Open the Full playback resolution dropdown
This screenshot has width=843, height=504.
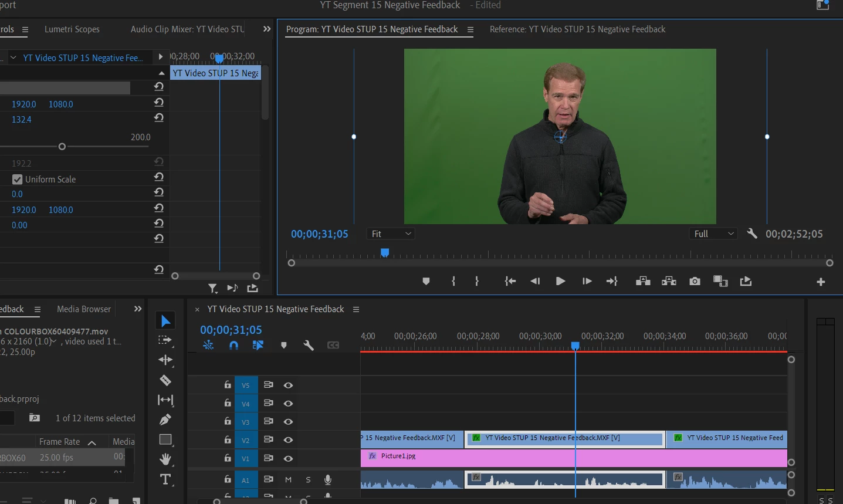pyautogui.click(x=713, y=234)
